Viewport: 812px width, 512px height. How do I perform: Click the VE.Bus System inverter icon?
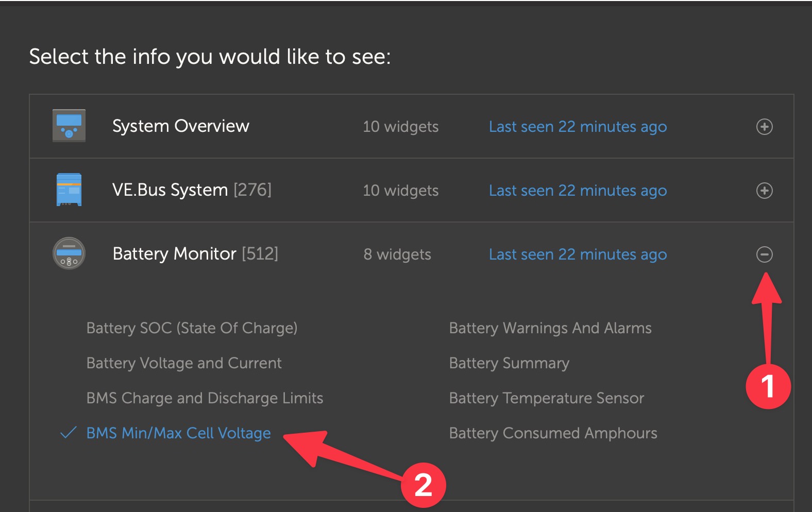pos(69,190)
